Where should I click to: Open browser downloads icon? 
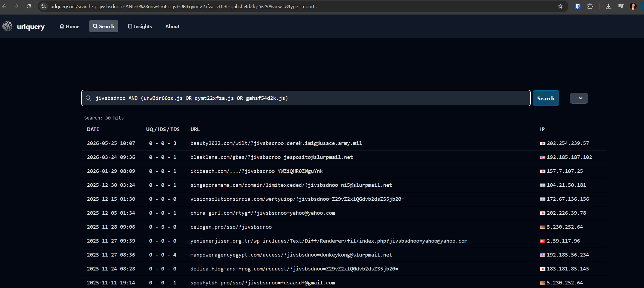pyautogui.click(x=608, y=6)
